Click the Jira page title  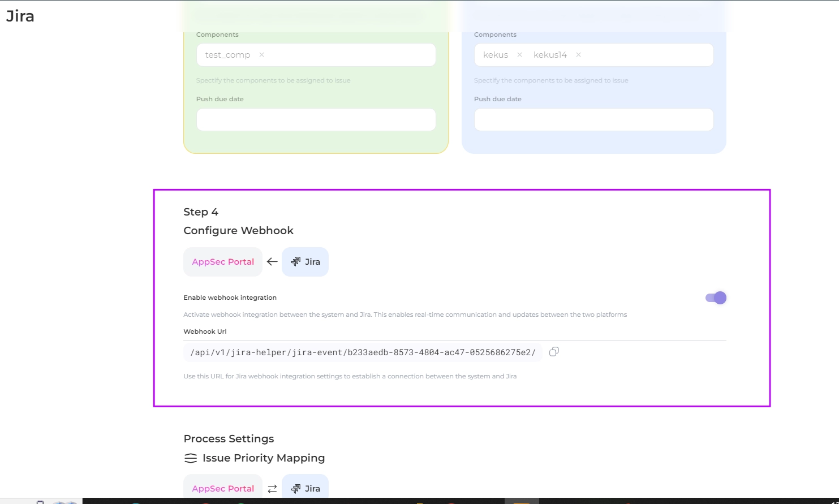pyautogui.click(x=20, y=16)
